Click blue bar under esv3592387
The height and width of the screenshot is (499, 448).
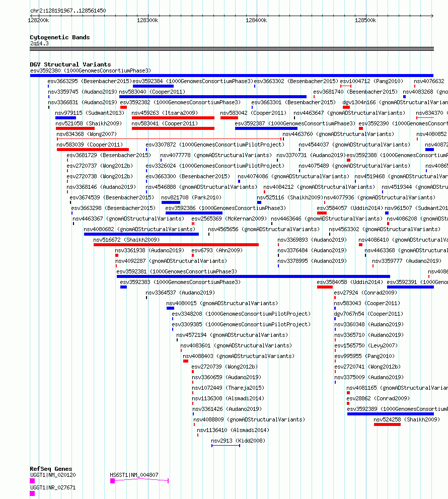266,128
